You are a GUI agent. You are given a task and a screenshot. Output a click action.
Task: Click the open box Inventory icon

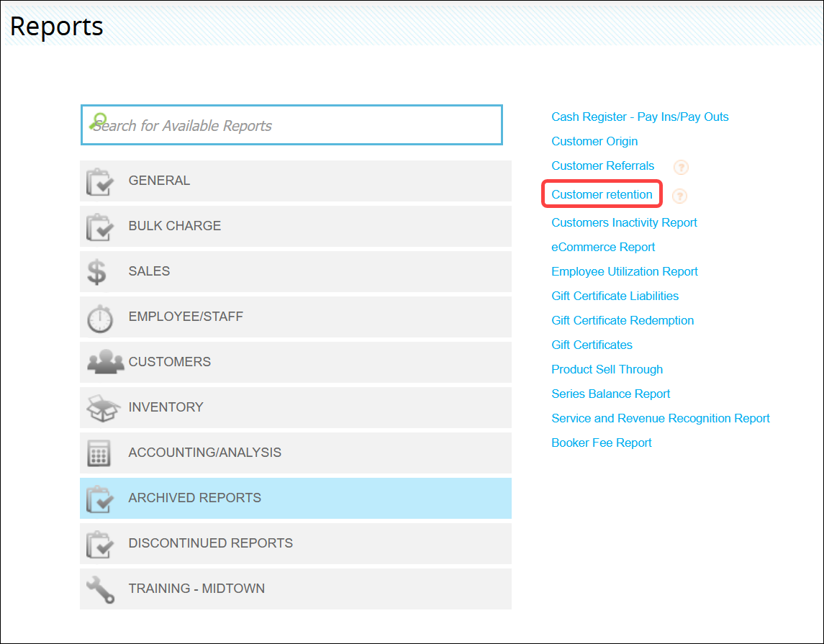(x=103, y=407)
